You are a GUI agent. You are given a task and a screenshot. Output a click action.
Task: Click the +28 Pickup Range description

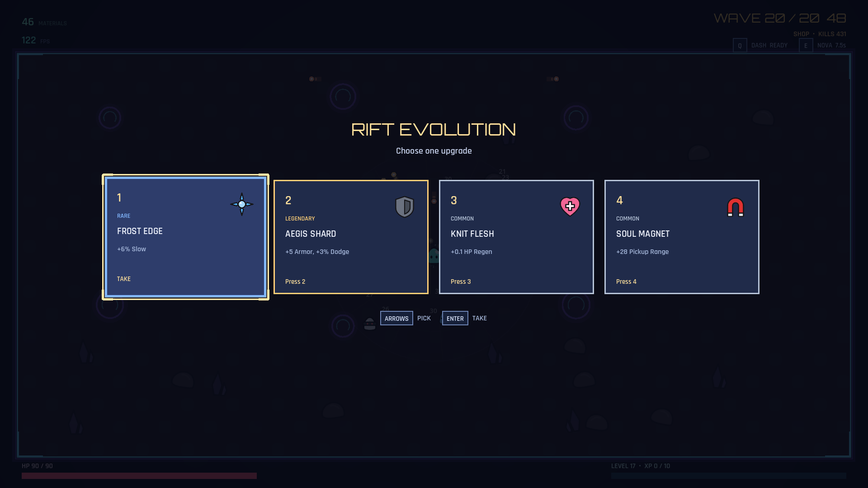point(642,252)
